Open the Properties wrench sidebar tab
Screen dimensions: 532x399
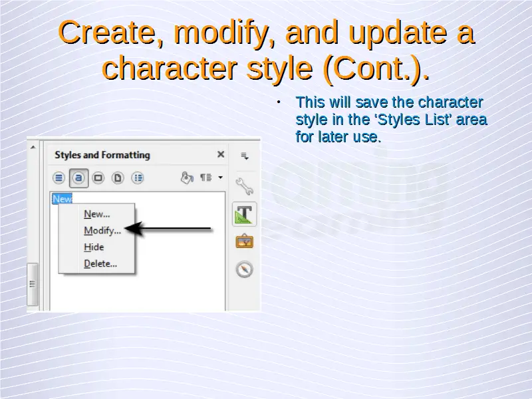coord(245,186)
